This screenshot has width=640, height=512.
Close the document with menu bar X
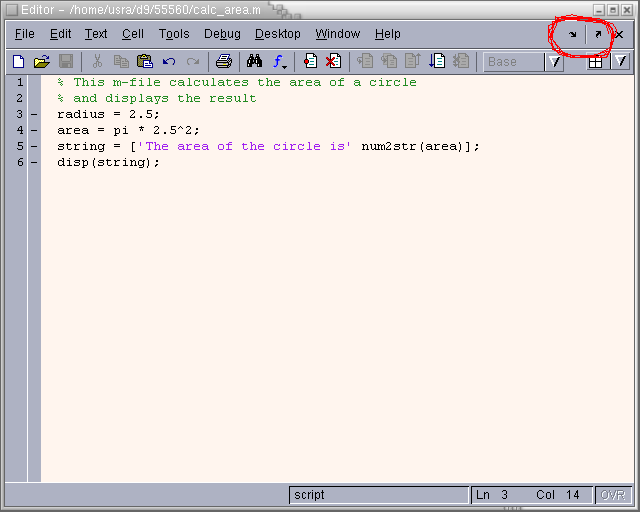pos(619,34)
